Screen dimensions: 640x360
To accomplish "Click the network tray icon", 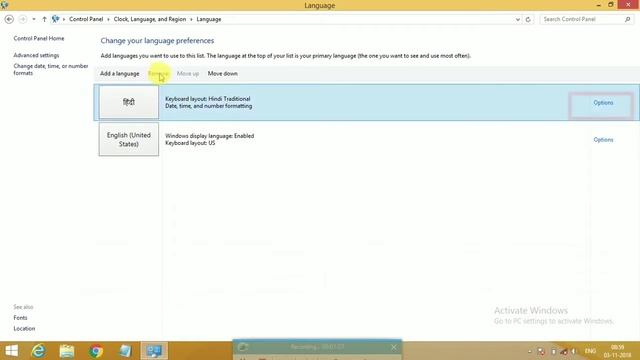I will pos(564,351).
